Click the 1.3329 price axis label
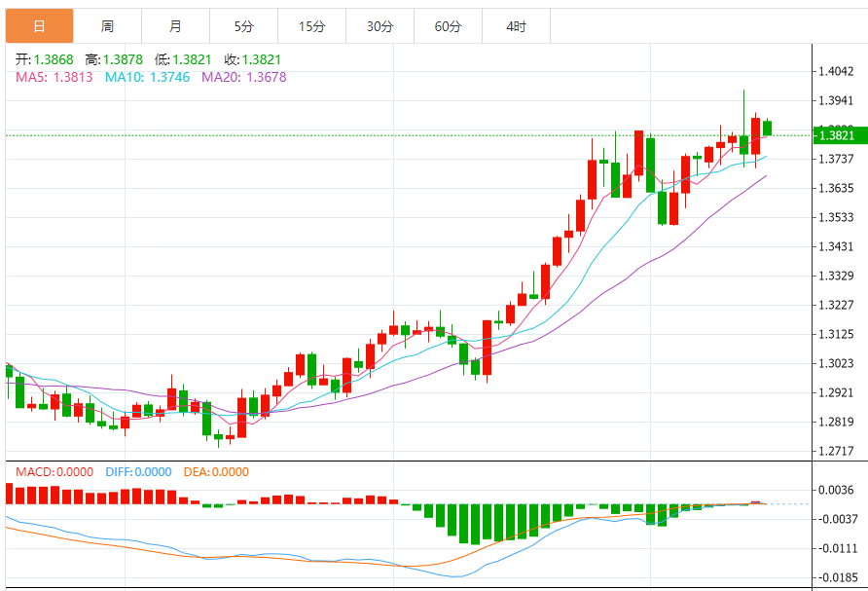The height and width of the screenshot is (591, 868). pos(836,276)
